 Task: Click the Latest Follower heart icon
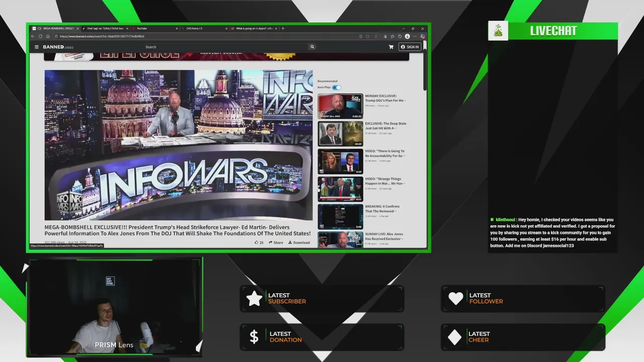(456, 298)
